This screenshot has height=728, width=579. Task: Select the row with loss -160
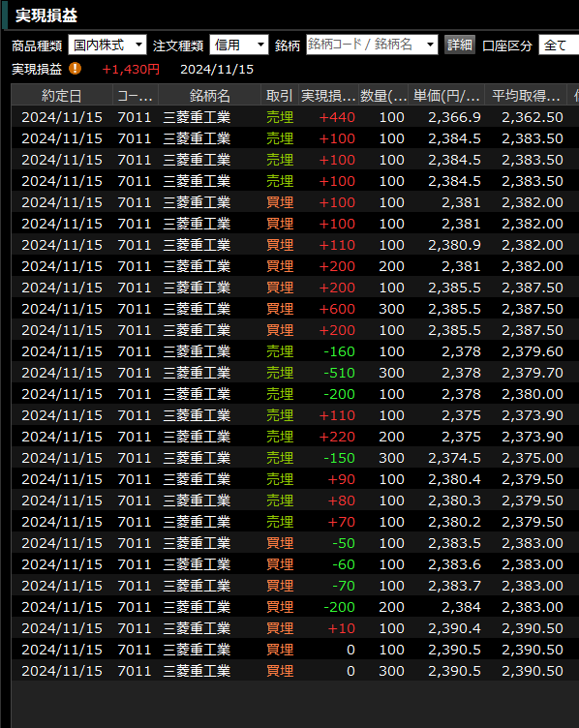(x=295, y=351)
